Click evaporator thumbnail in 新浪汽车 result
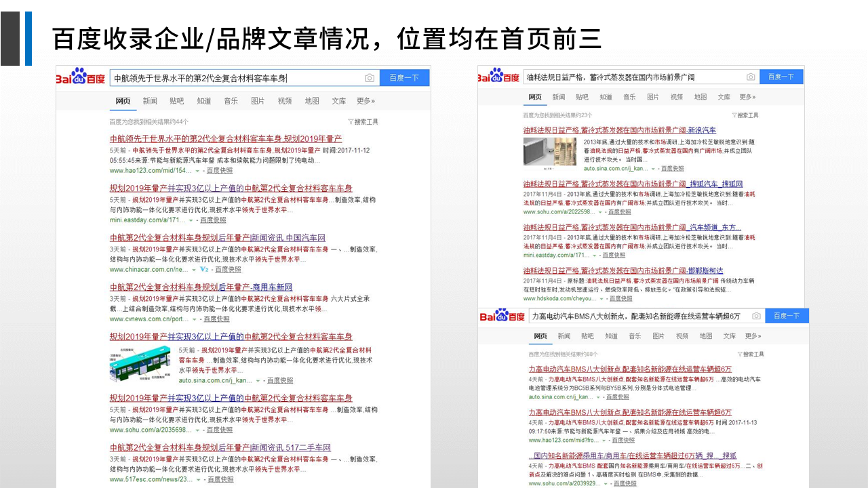Viewport: 868px width, 488px height. (550, 152)
